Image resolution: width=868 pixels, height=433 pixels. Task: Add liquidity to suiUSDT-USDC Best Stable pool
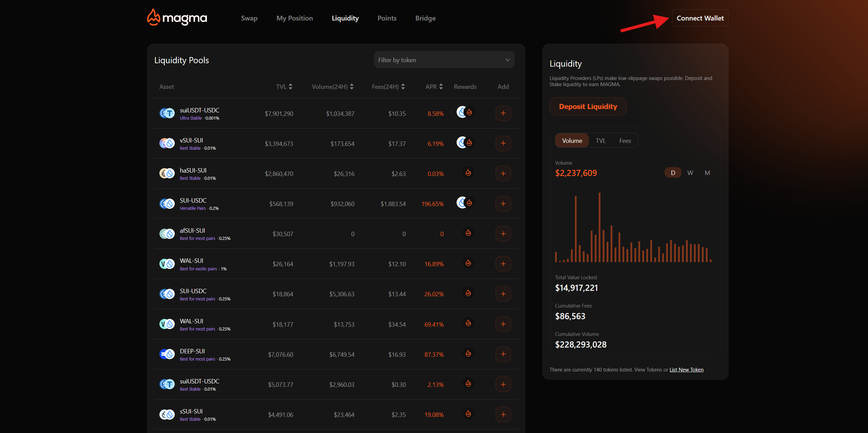pyautogui.click(x=503, y=384)
